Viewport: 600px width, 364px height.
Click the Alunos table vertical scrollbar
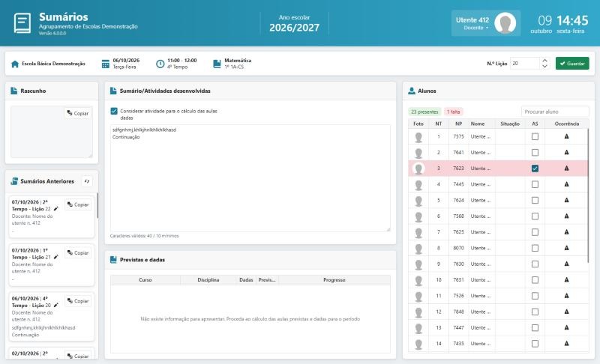coord(588,195)
